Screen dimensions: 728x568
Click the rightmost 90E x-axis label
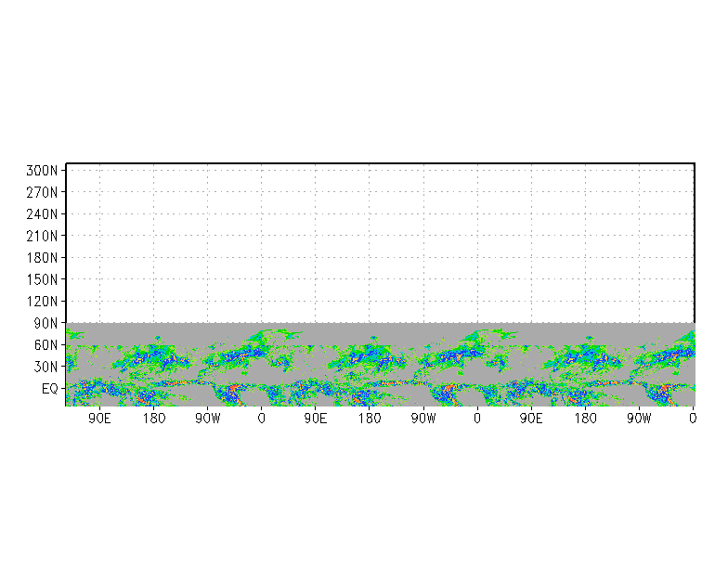pos(531,419)
